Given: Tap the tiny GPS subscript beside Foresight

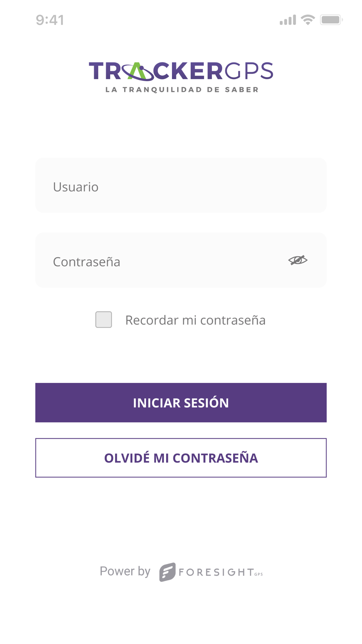Looking at the screenshot, I should point(258,574).
